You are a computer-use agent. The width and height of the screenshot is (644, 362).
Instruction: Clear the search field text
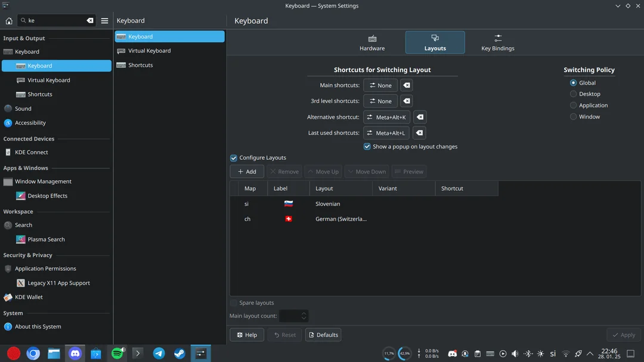click(90, 20)
